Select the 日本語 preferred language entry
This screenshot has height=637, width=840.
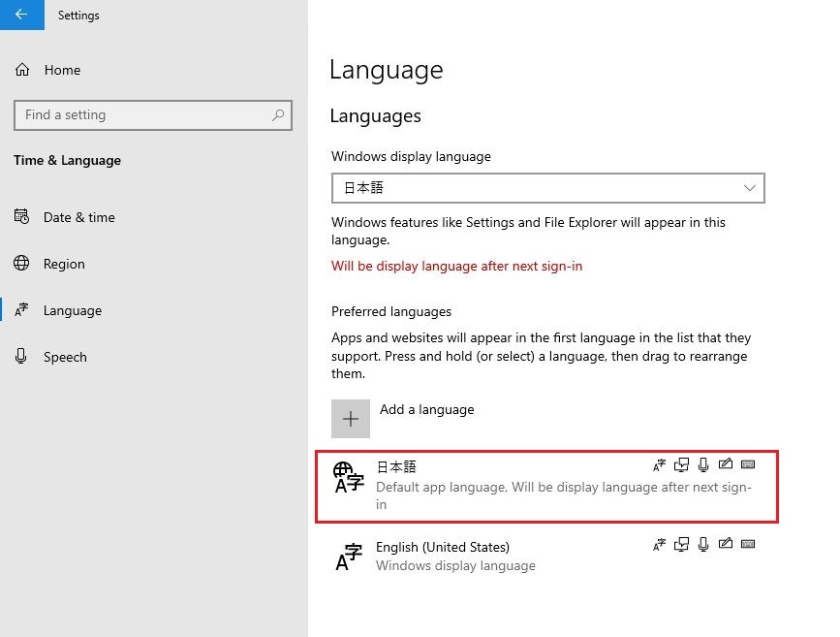tap(546, 487)
